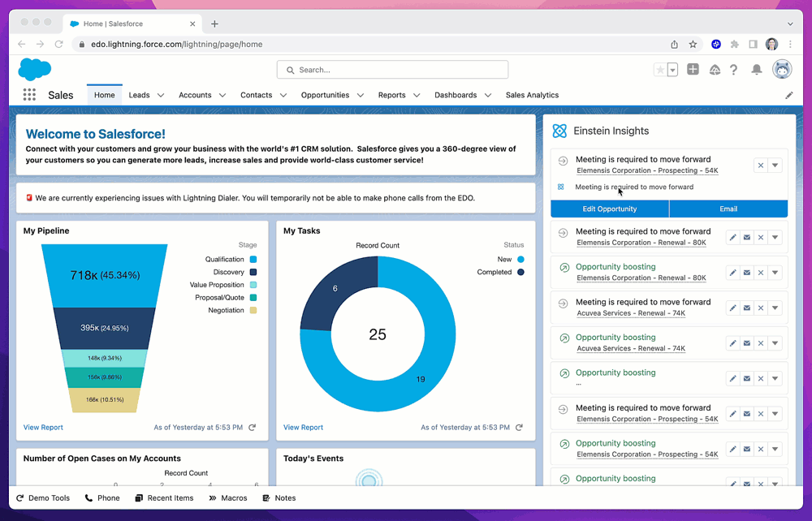Open the Accounts tab

195,95
